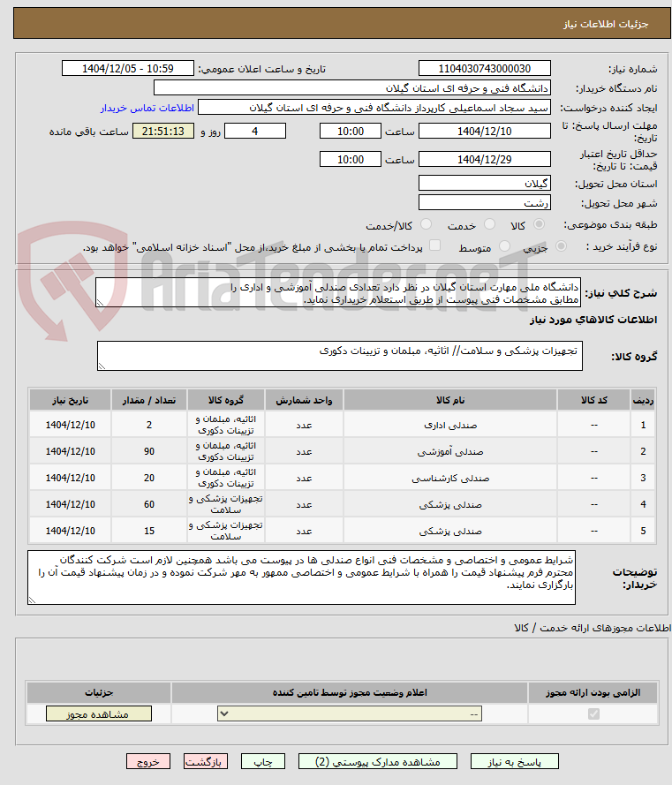Click the صندلی اداری row cell
This screenshot has width=672, height=785.
tap(450, 425)
